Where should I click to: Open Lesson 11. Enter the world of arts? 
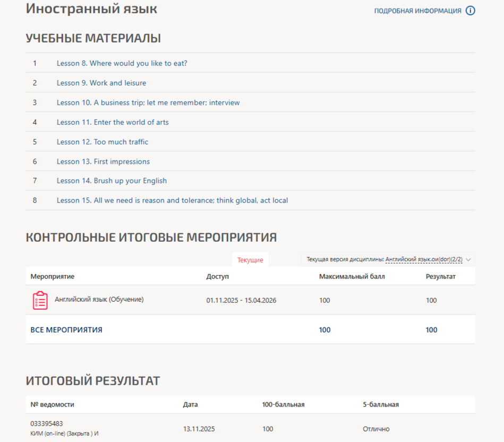pos(113,122)
